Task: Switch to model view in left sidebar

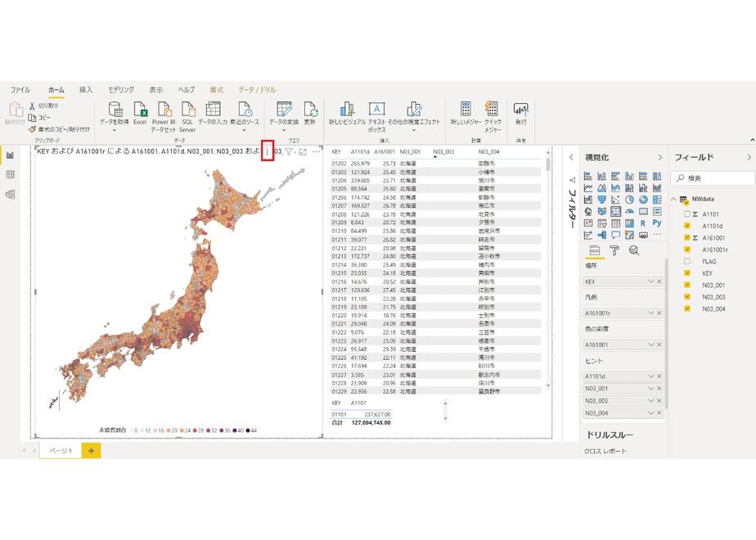Action: coord(10,194)
